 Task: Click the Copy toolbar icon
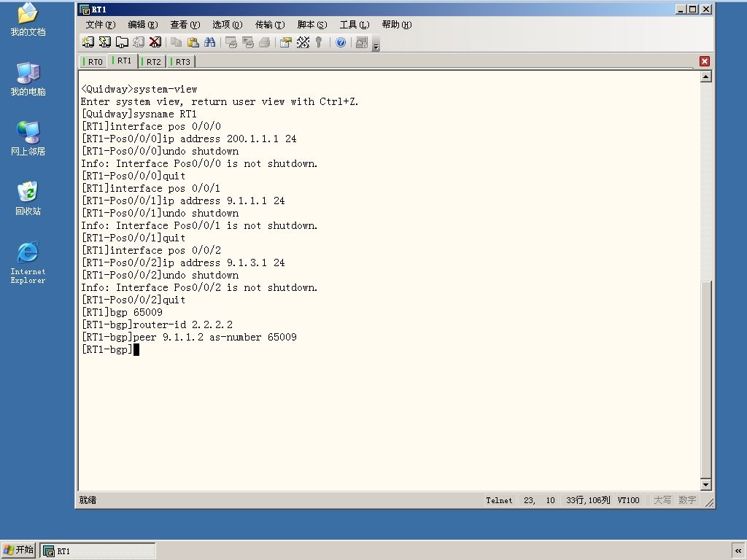[177, 42]
